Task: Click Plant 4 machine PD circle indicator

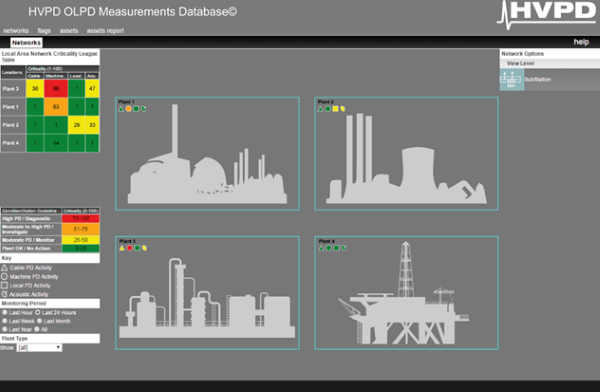Action: tap(329, 248)
